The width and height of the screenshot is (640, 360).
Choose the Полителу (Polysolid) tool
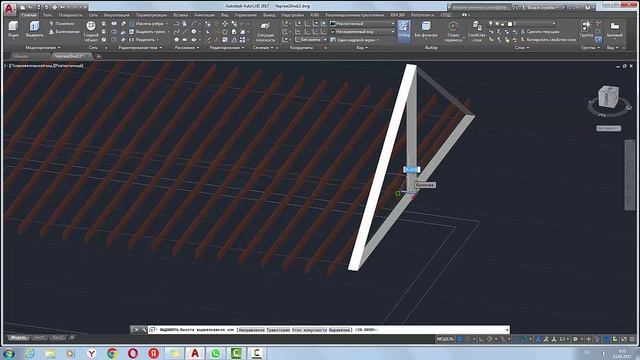[62, 24]
